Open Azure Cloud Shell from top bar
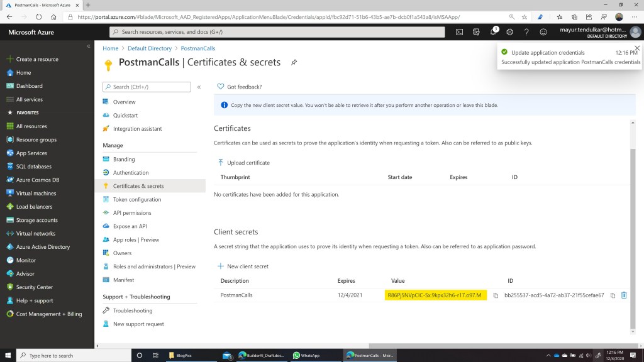Image resolution: width=644 pixels, height=362 pixels. tap(460, 31)
